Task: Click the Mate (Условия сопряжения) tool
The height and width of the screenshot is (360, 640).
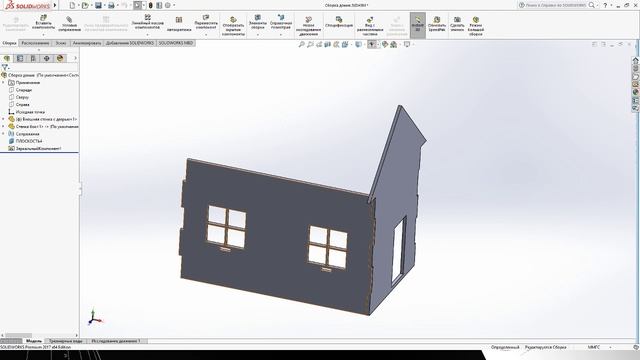Action: [69, 24]
